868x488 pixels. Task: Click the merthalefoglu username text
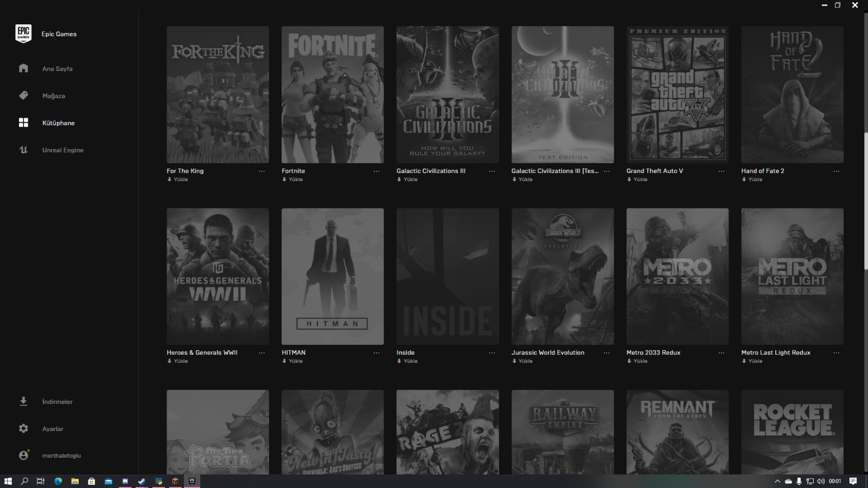62,456
